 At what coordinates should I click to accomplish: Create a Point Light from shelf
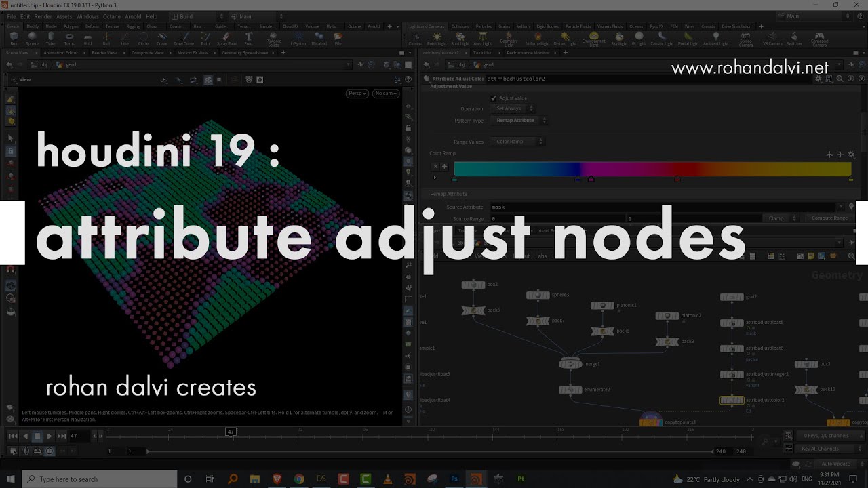click(x=437, y=39)
